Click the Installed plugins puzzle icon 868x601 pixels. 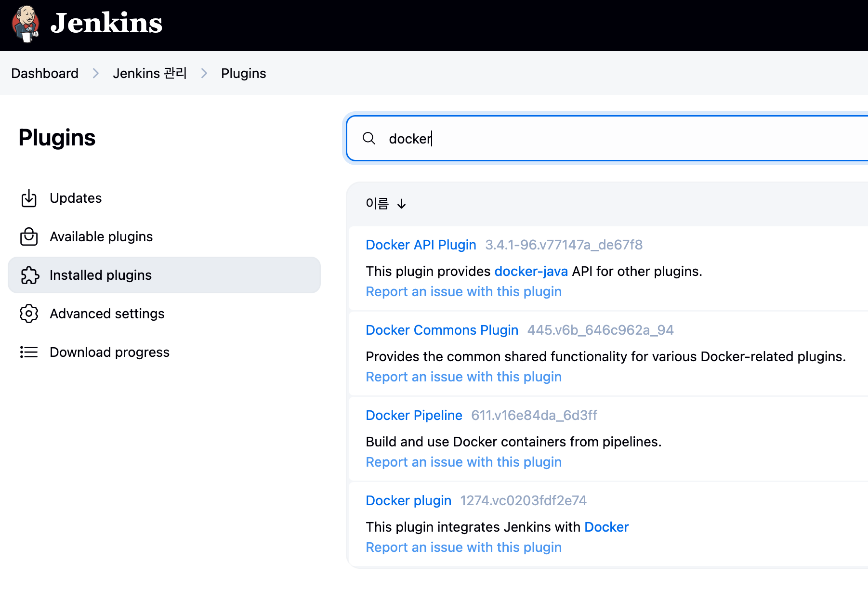click(29, 275)
